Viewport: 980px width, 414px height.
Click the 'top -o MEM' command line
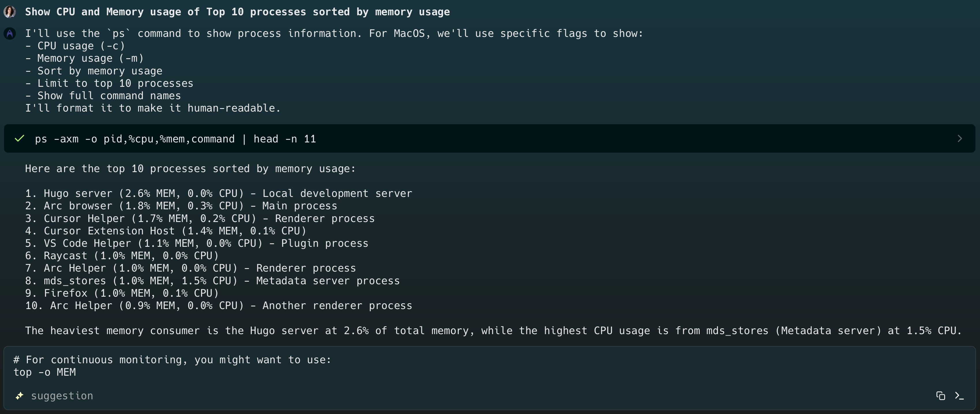[44, 372]
